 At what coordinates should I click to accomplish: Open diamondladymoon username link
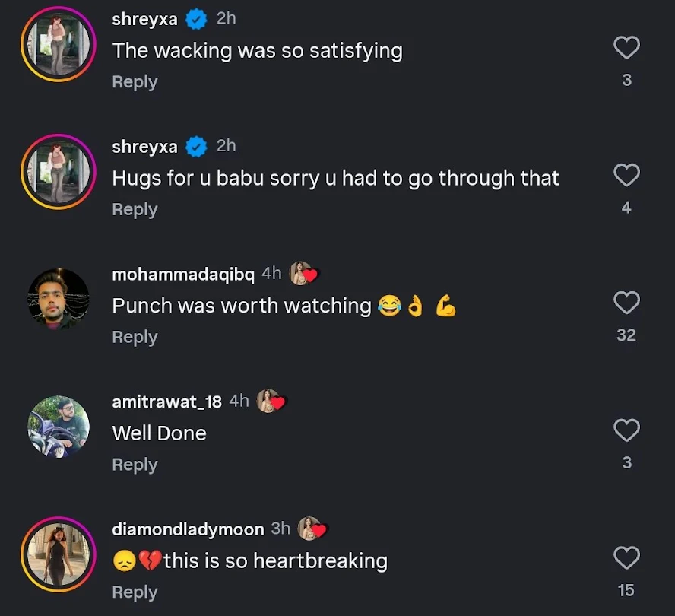188,529
